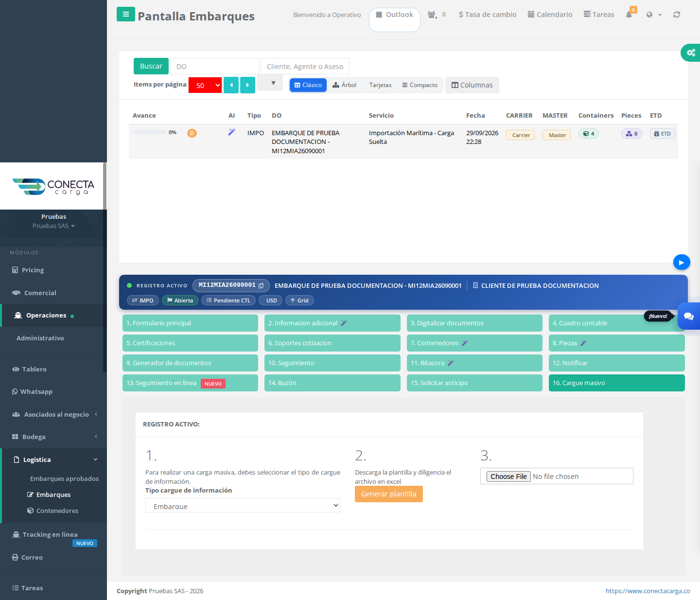Screen dimensions: 700x600
Task: Toggle the Outlook checkbox button
Action: pos(395,19)
